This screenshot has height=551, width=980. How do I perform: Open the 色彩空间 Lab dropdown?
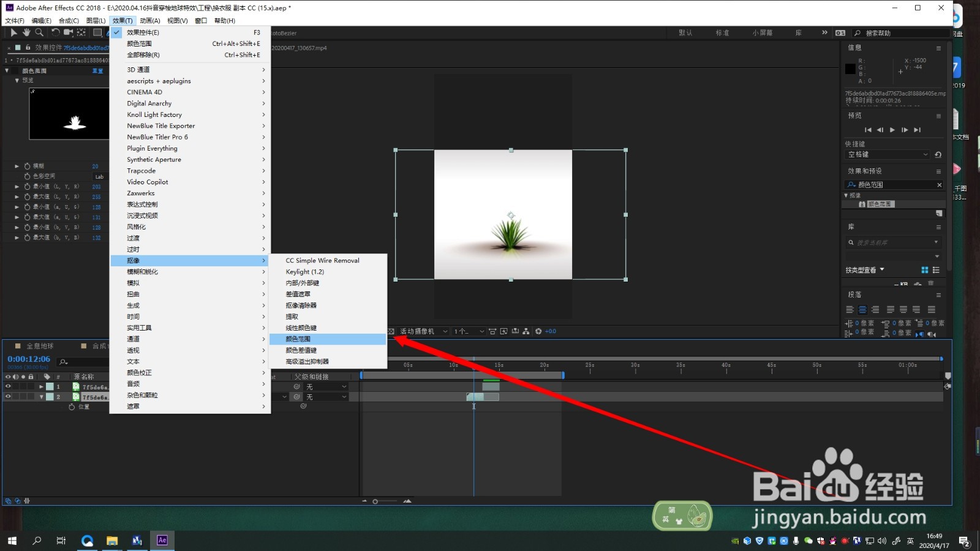(x=99, y=177)
